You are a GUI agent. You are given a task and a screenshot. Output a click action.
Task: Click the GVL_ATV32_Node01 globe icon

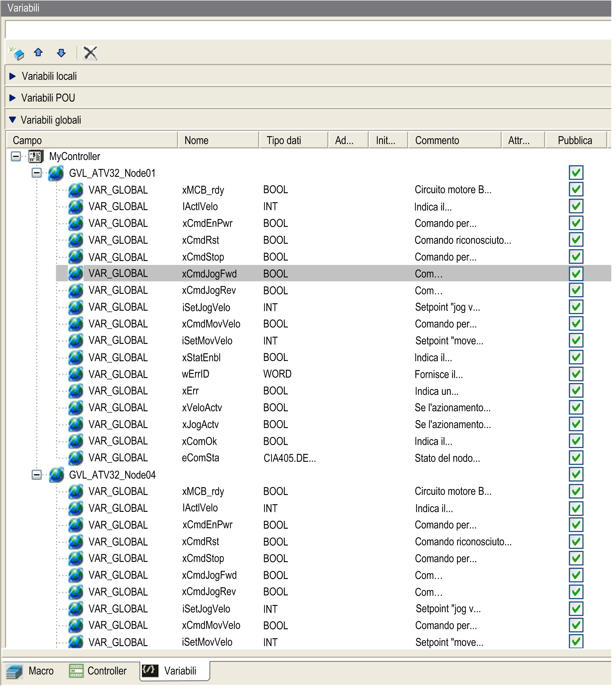(56, 173)
